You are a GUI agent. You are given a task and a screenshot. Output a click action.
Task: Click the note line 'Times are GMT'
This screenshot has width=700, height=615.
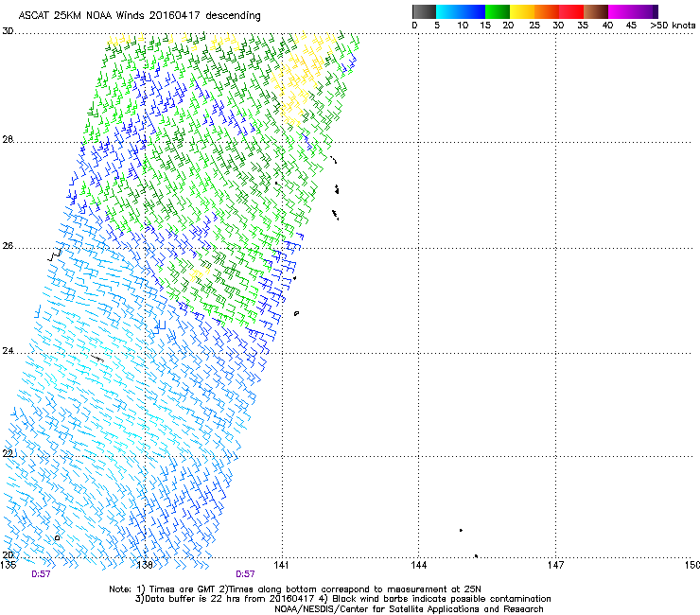coord(184,589)
